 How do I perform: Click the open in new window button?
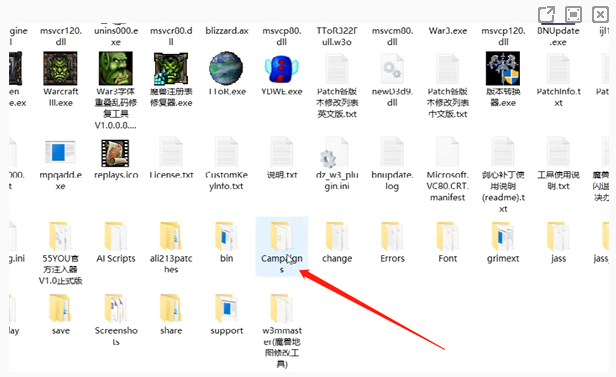click(x=546, y=15)
